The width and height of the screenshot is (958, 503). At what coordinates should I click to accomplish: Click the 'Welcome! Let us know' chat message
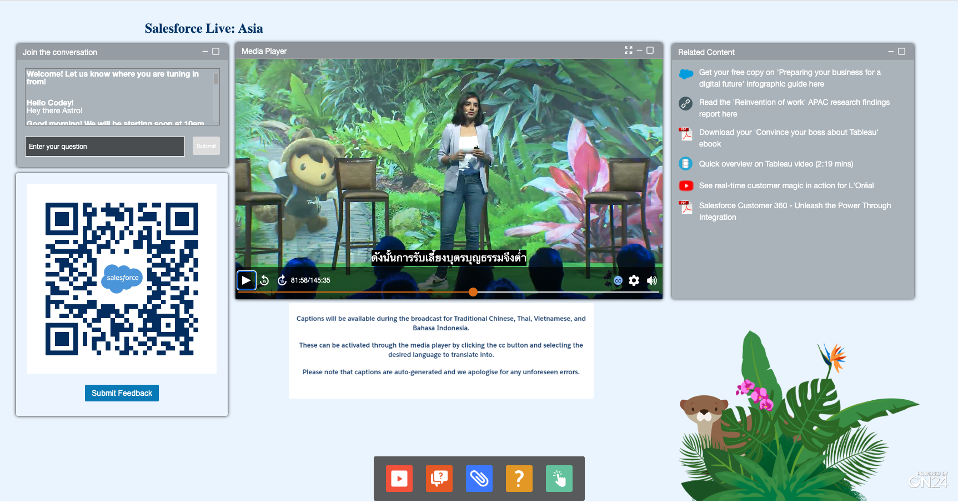[x=112, y=78]
